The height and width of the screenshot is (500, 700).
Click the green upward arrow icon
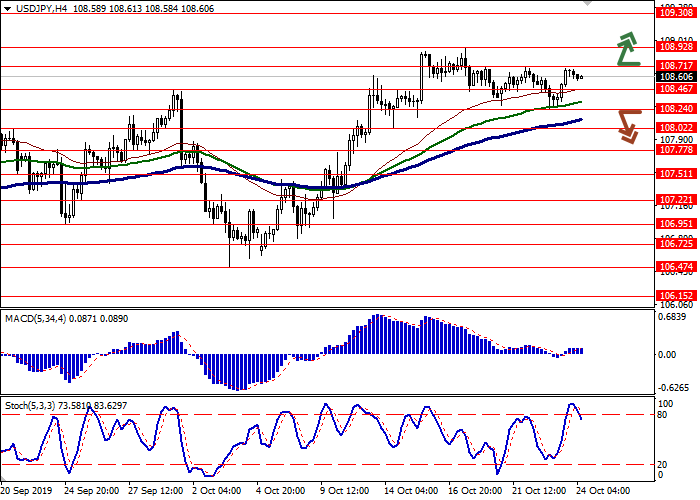[x=627, y=49]
